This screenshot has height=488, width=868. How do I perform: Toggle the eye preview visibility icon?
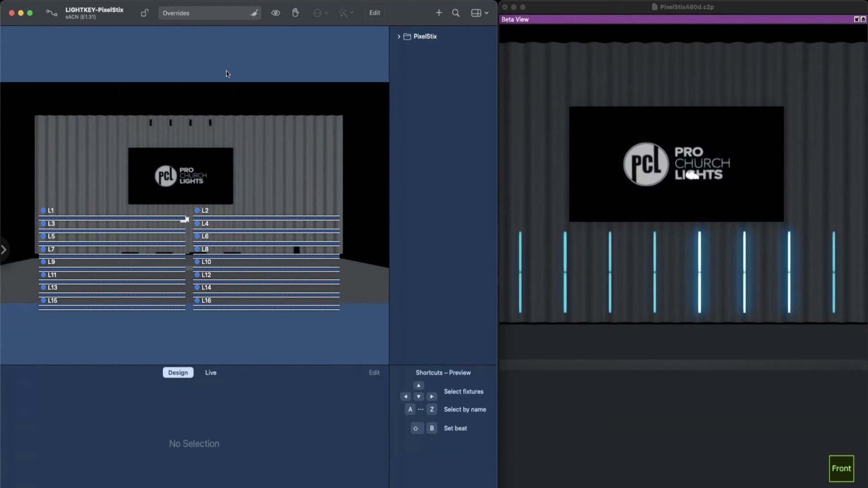tap(275, 13)
